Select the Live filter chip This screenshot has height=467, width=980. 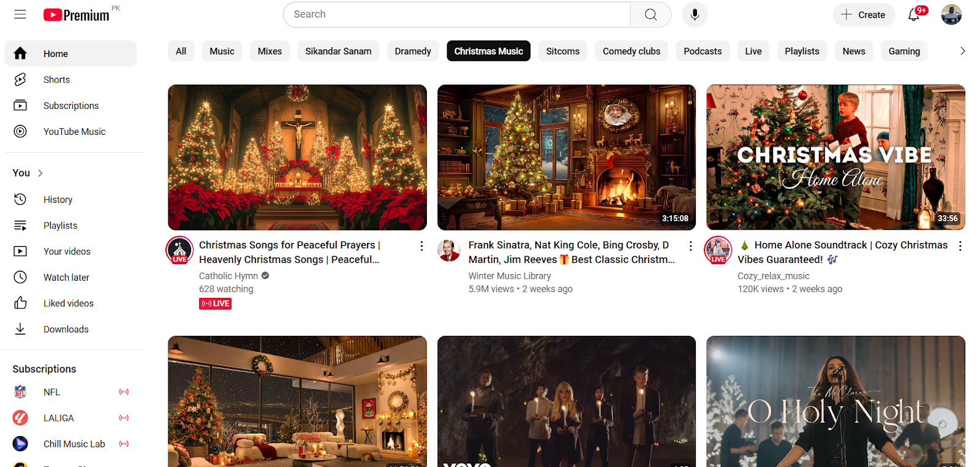click(x=753, y=51)
